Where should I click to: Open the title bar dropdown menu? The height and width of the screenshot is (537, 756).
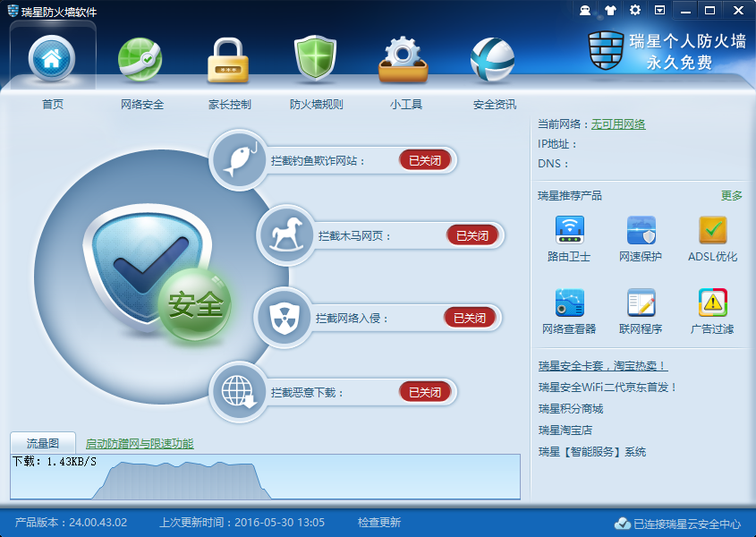(659, 10)
